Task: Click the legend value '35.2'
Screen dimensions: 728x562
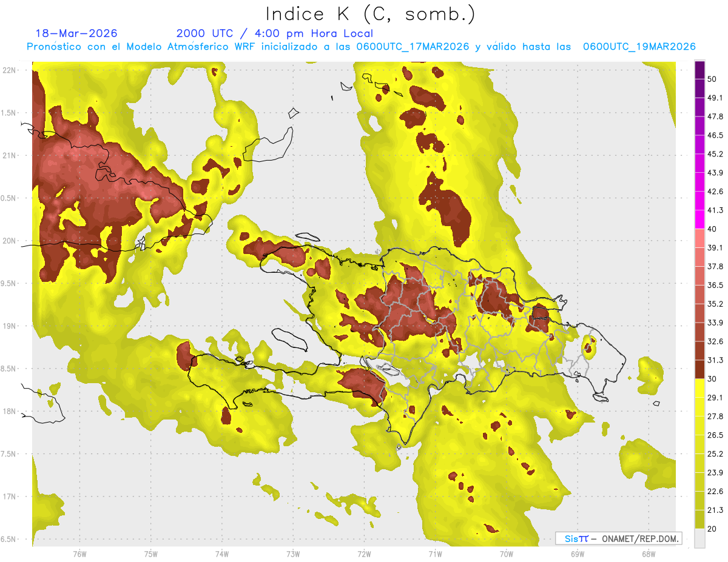Action: click(715, 304)
